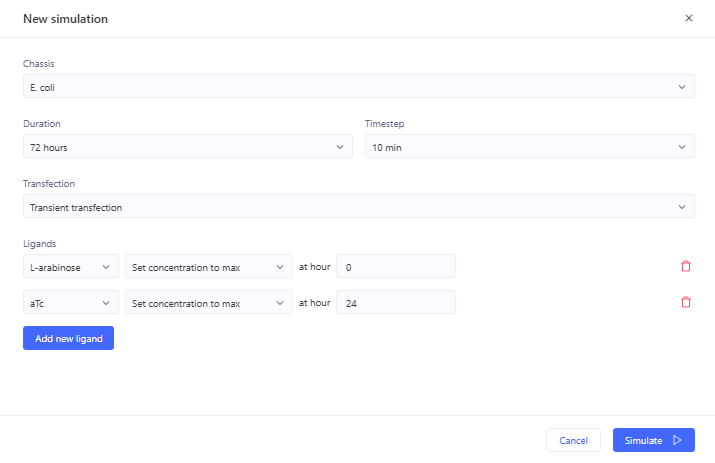Open the Chassis dropdown showing E. coli
This screenshot has width=715, height=463.
[x=359, y=86]
